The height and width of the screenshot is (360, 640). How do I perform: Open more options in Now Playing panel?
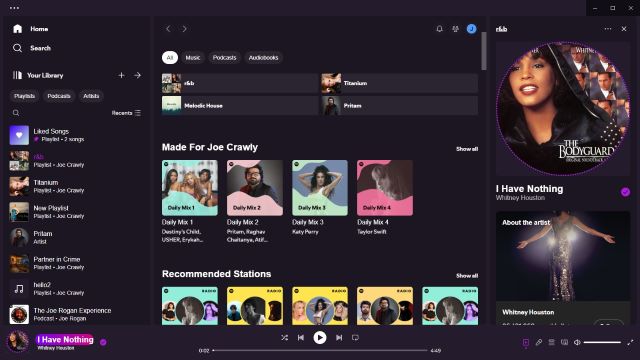tap(608, 29)
